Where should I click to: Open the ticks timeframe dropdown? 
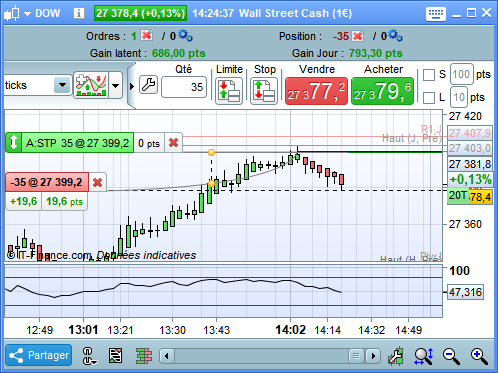(x=62, y=85)
